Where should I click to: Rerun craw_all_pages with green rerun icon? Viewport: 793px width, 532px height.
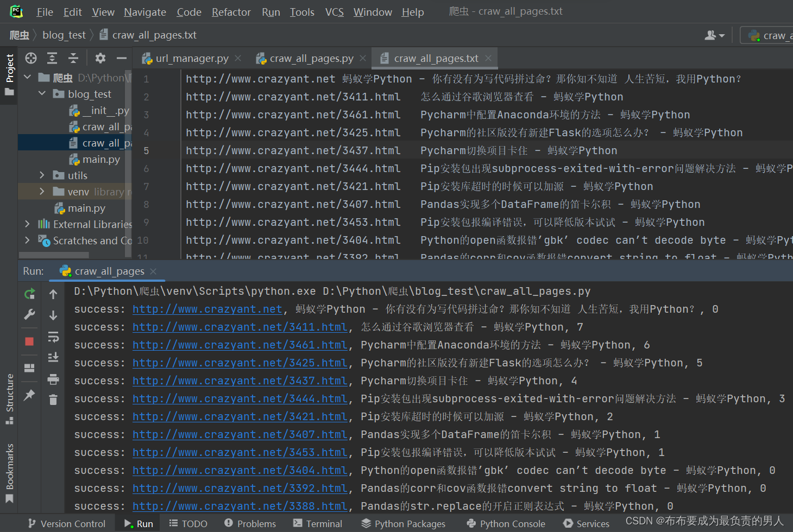[30, 294]
